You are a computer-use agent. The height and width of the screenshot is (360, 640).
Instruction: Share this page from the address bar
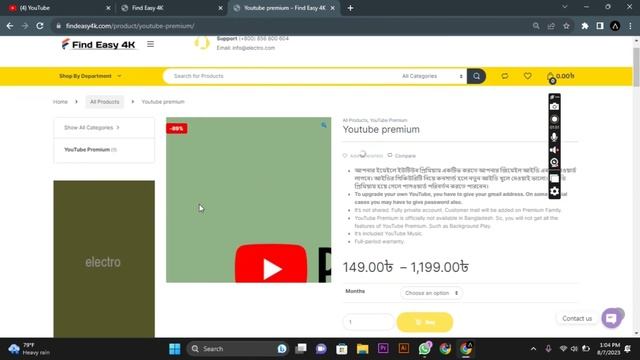coord(551,26)
